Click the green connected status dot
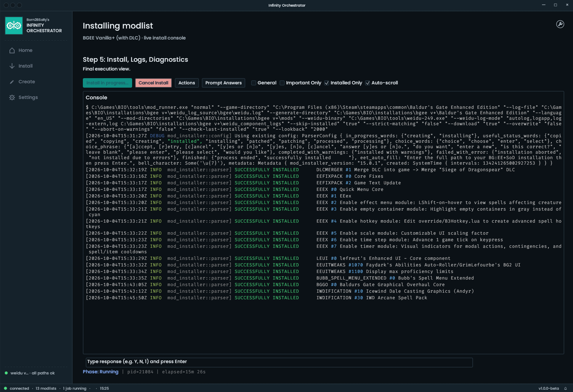The width and height of the screenshot is (573, 392). click(x=6, y=388)
